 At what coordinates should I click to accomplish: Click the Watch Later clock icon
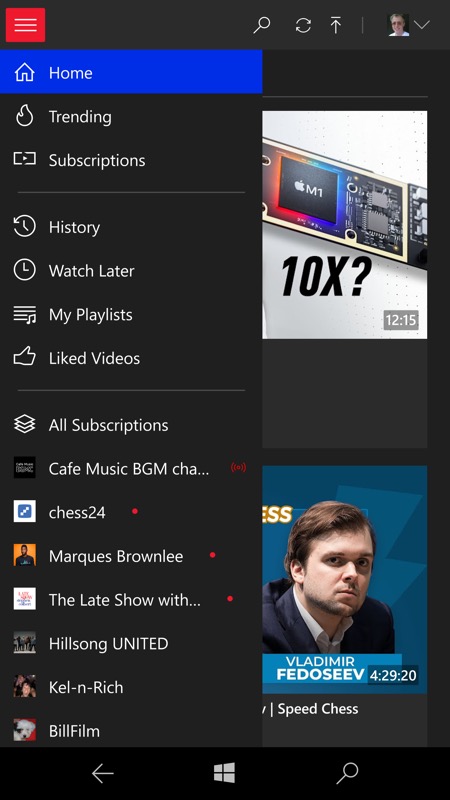tap(24, 270)
